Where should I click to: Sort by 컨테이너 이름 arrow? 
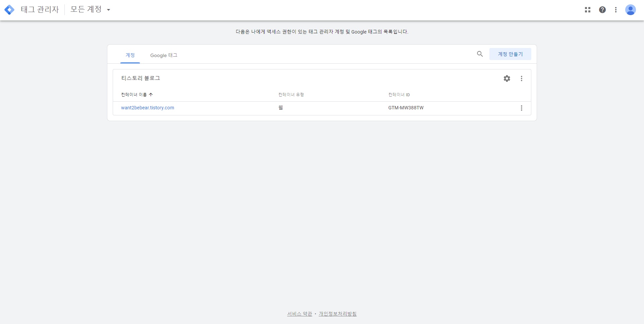pyautogui.click(x=151, y=95)
